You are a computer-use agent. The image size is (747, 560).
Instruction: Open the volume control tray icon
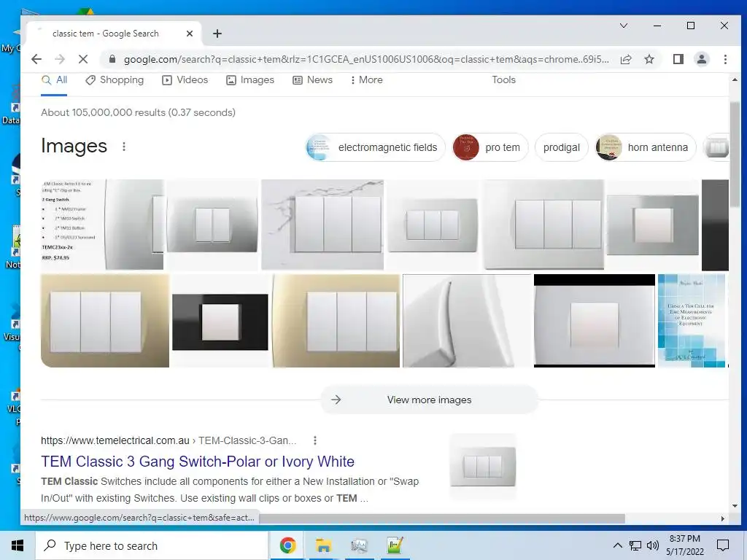(653, 545)
